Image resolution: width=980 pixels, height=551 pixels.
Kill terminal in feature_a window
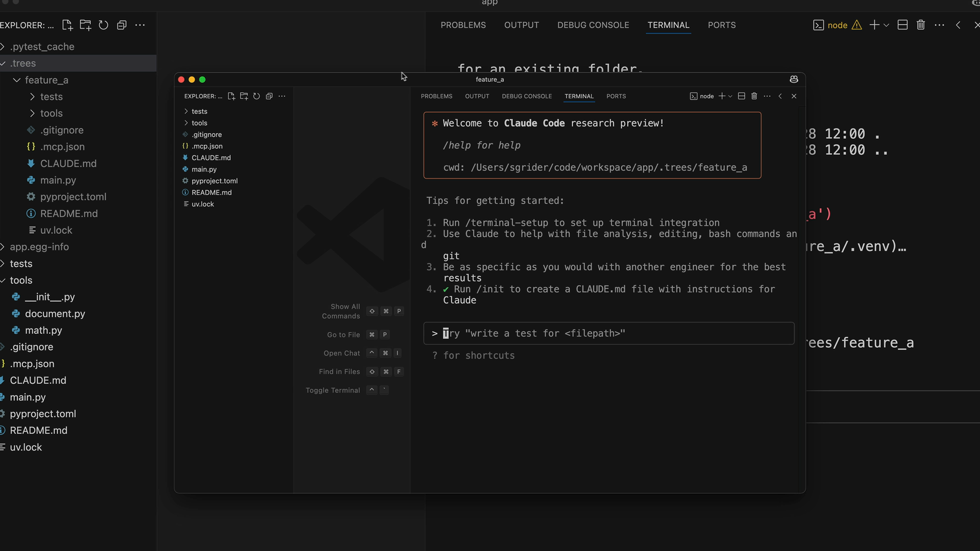754,96
